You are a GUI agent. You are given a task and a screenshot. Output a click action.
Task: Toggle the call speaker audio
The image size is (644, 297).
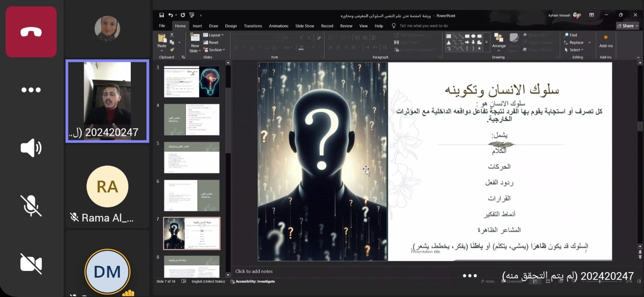[31, 148]
